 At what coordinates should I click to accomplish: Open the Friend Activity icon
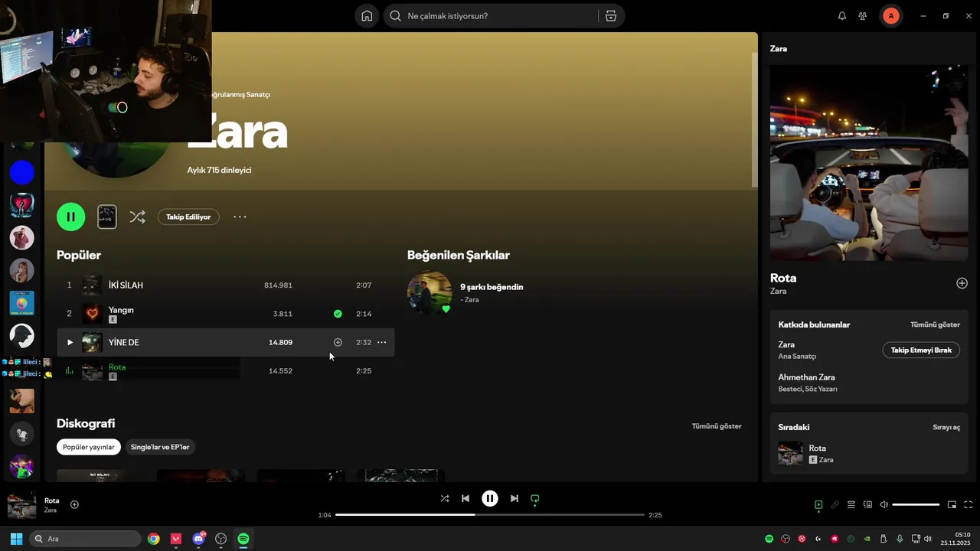tap(863, 16)
